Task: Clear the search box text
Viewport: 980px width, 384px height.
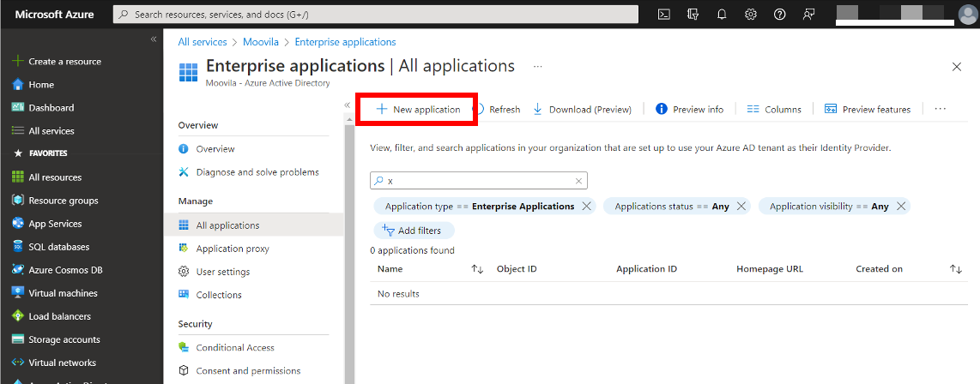Action: [579, 181]
